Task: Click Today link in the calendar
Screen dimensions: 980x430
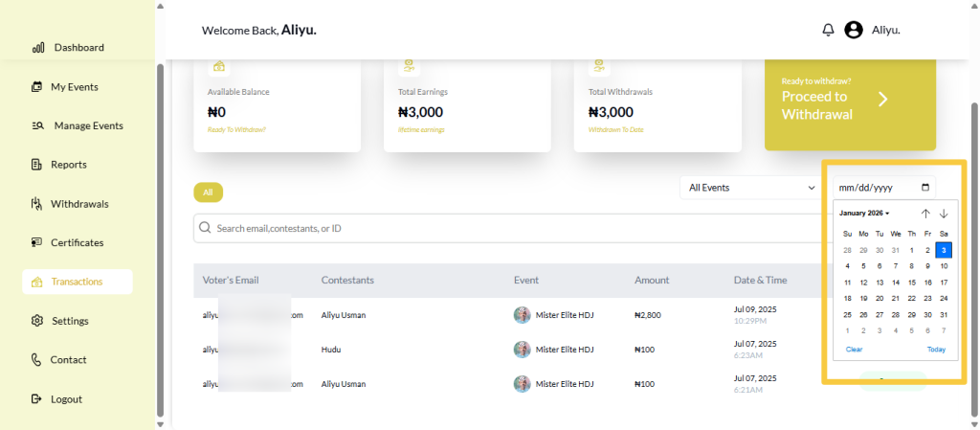Action: (936, 350)
